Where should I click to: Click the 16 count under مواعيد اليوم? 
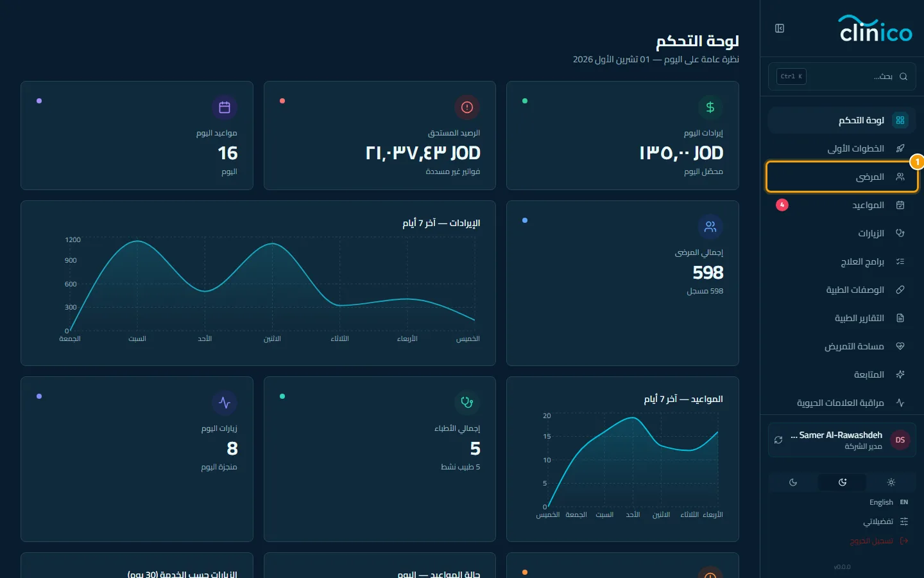[x=228, y=153]
